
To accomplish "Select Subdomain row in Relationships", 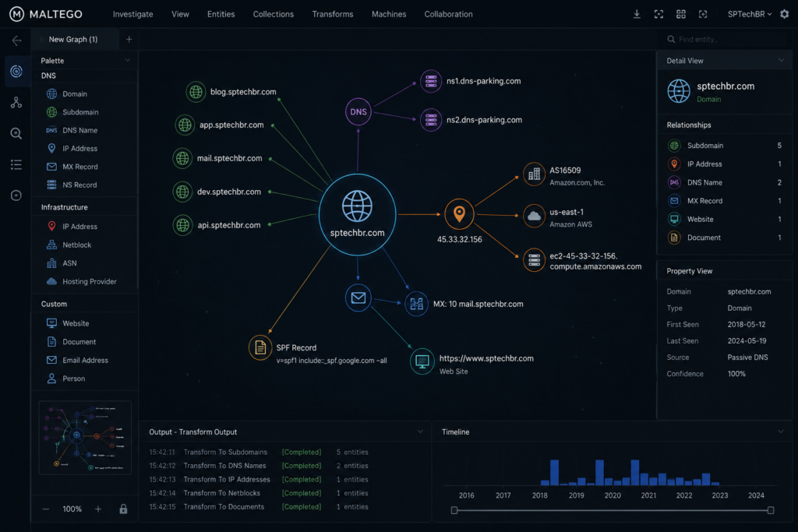I will [724, 146].
